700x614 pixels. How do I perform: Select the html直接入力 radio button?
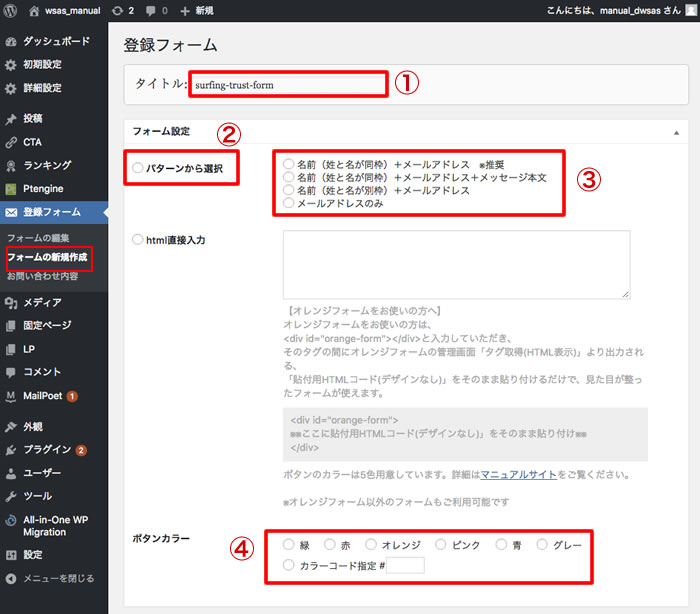click(x=139, y=240)
